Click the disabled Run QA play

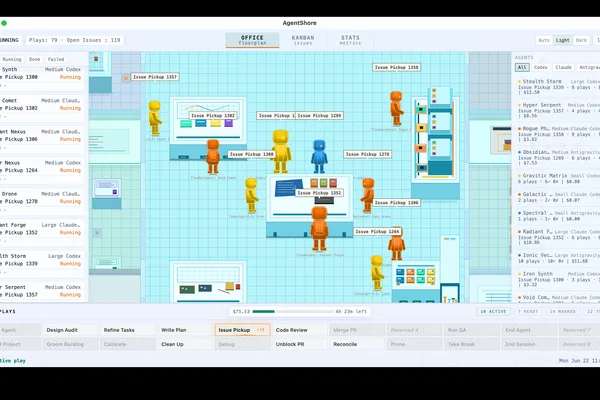pos(472,330)
